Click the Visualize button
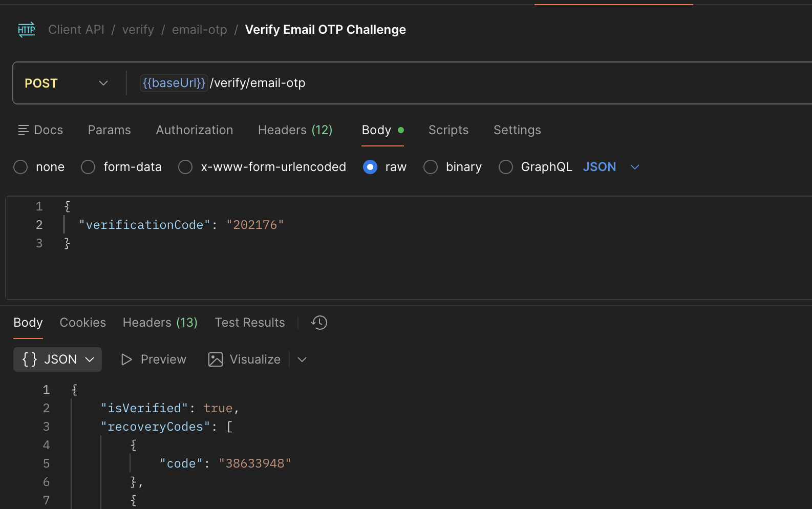Image resolution: width=812 pixels, height=509 pixels. (245, 359)
